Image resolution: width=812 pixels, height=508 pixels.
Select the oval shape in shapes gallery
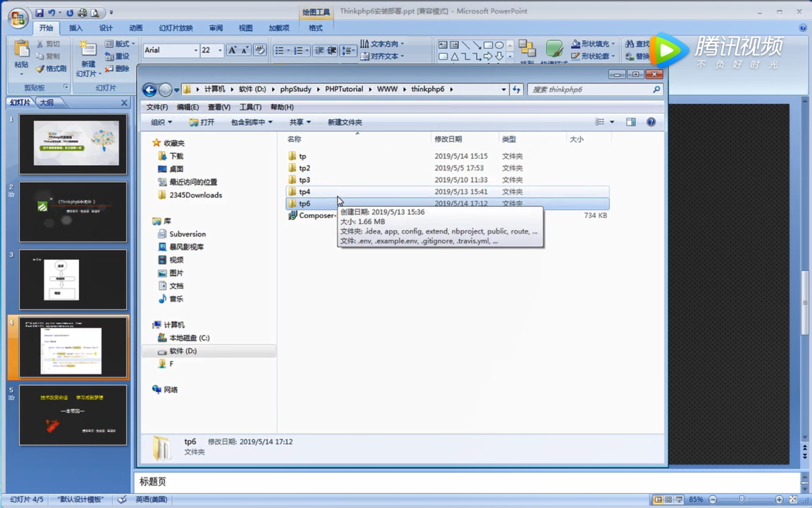pyautogui.click(x=499, y=45)
